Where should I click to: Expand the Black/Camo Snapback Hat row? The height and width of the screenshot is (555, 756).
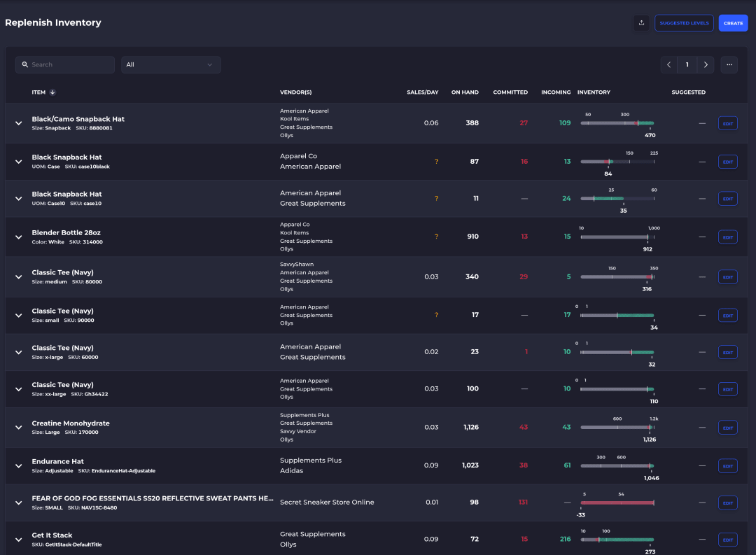(x=18, y=123)
